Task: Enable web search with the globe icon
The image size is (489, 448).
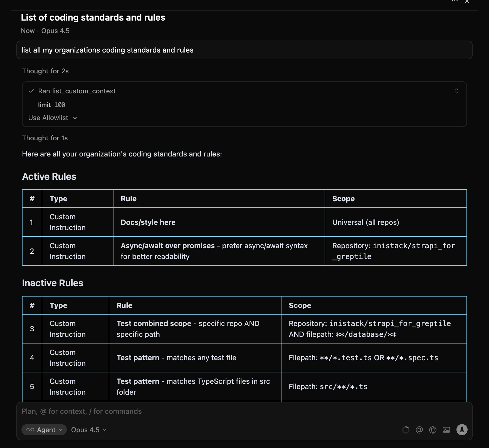Action: click(433, 430)
